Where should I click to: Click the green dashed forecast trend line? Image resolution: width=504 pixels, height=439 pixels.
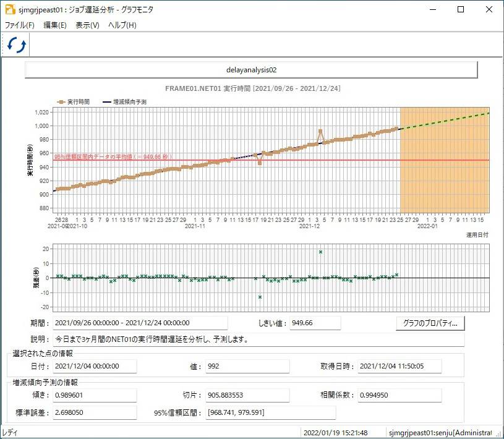pyautogui.click(x=445, y=121)
